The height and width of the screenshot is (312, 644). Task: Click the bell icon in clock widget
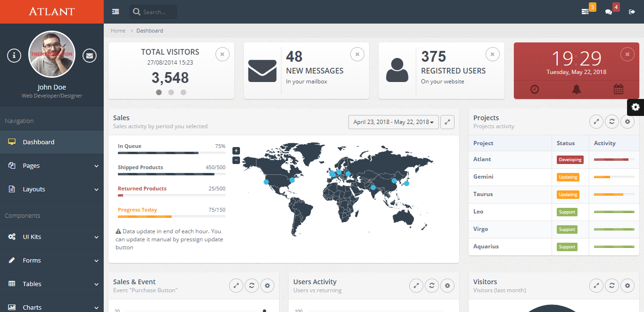click(577, 89)
